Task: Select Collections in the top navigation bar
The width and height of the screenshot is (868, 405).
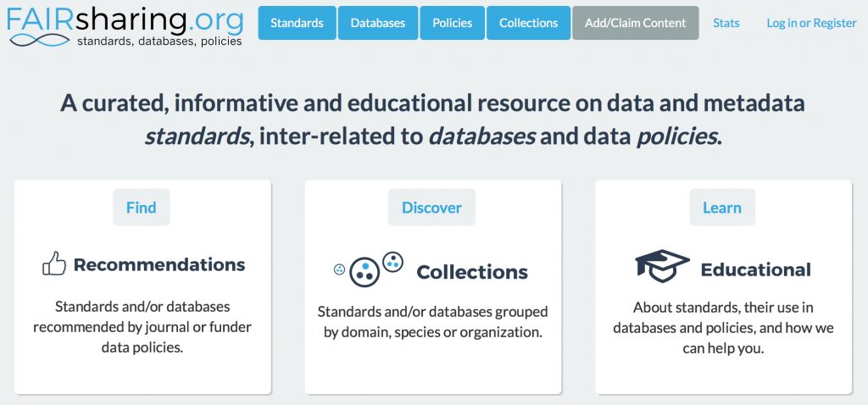Action: point(528,23)
